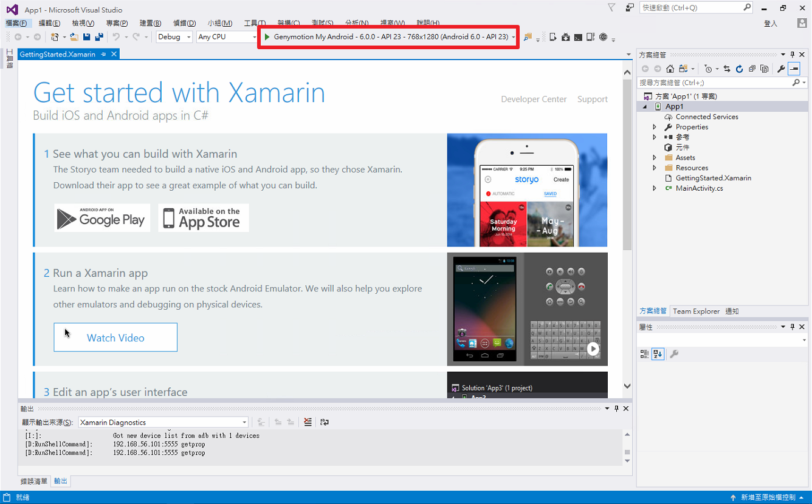The height and width of the screenshot is (504, 812).
Task: Click the green Start debugging play icon
Action: [267, 37]
